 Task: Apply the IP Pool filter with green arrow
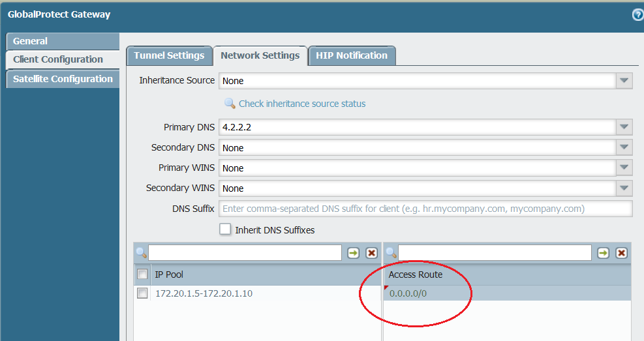[x=353, y=253]
